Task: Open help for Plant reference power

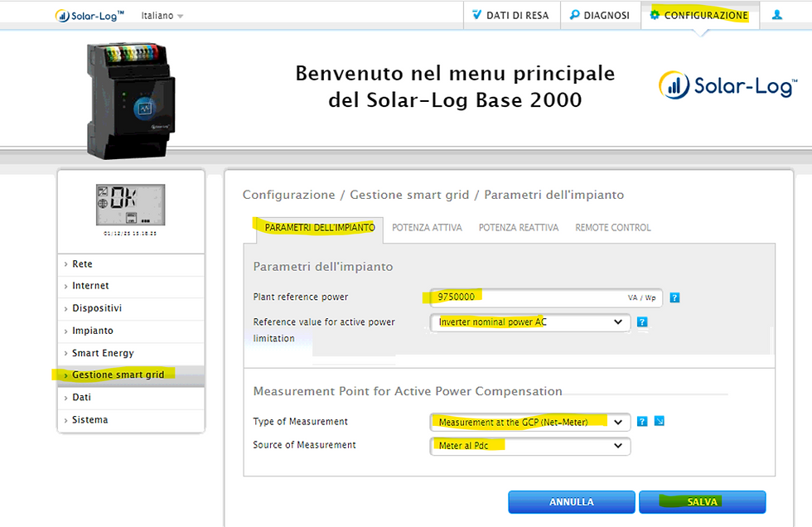Action: pos(674,297)
